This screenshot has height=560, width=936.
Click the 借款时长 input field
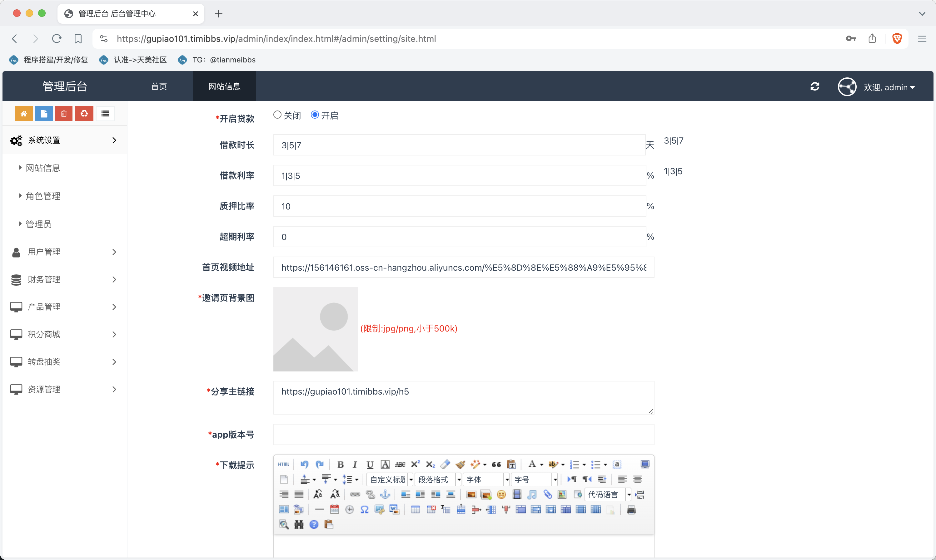pyautogui.click(x=459, y=145)
